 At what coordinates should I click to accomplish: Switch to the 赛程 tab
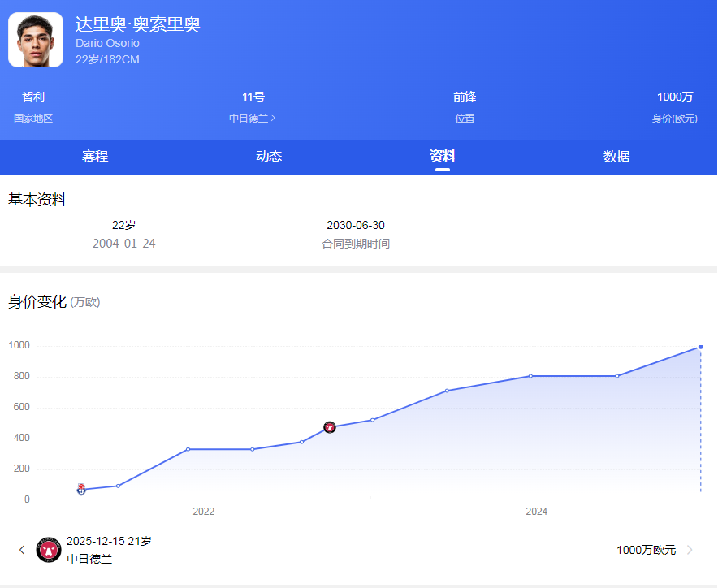94,157
